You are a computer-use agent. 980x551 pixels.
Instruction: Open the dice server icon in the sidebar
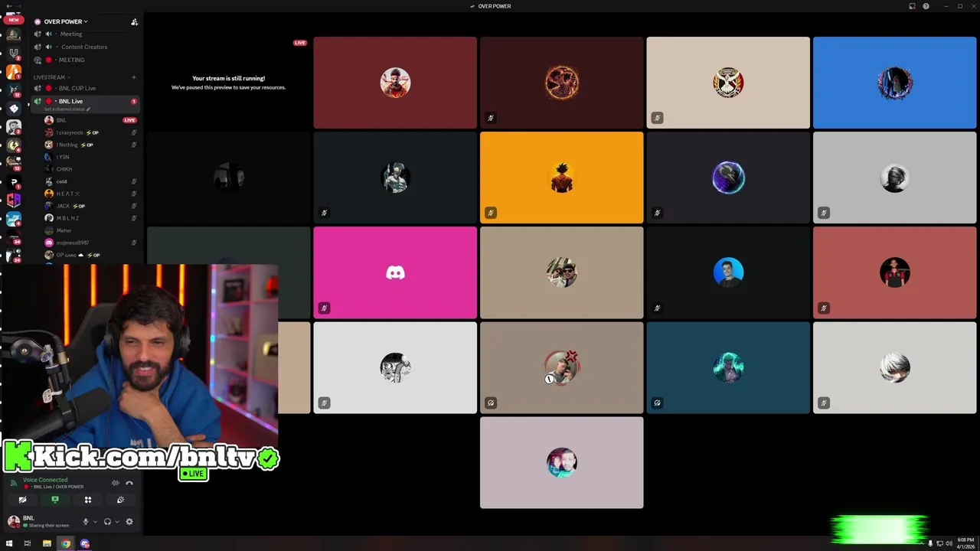(13, 109)
